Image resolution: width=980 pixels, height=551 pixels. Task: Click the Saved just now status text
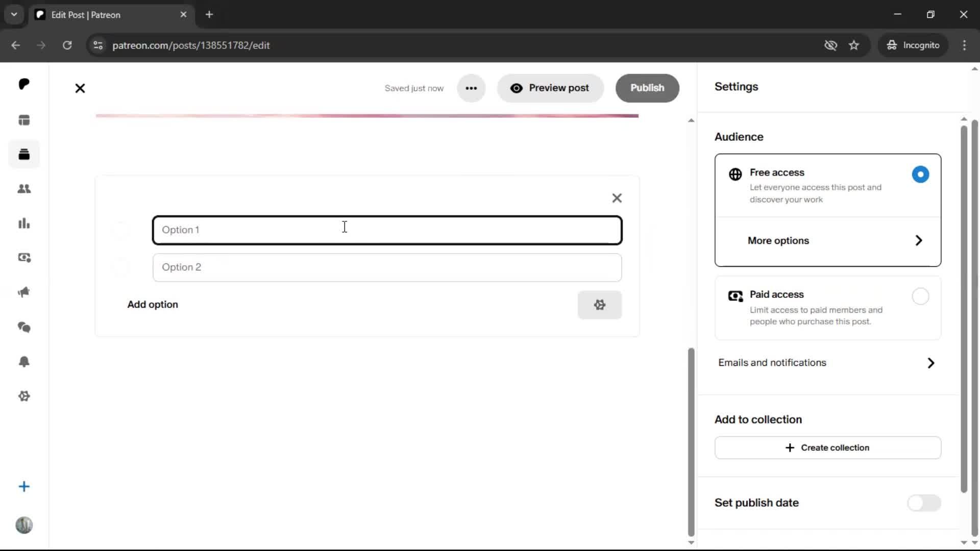(x=414, y=88)
